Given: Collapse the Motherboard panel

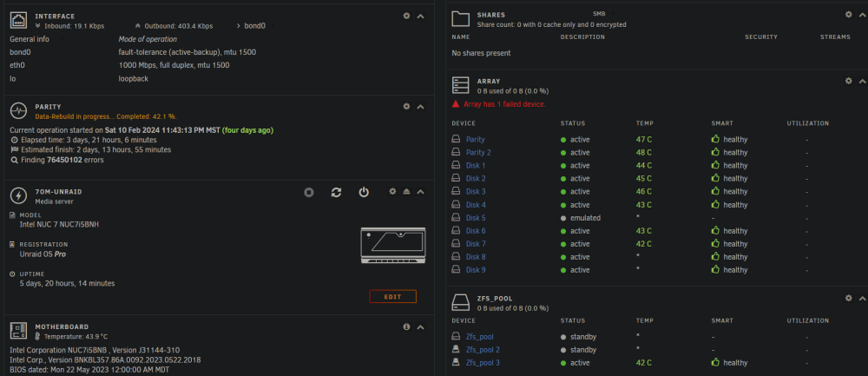Looking at the screenshot, I should tap(420, 327).
